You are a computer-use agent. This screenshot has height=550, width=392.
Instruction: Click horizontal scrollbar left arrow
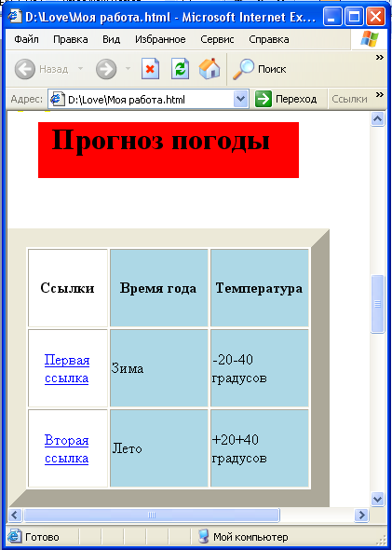pos(14,515)
